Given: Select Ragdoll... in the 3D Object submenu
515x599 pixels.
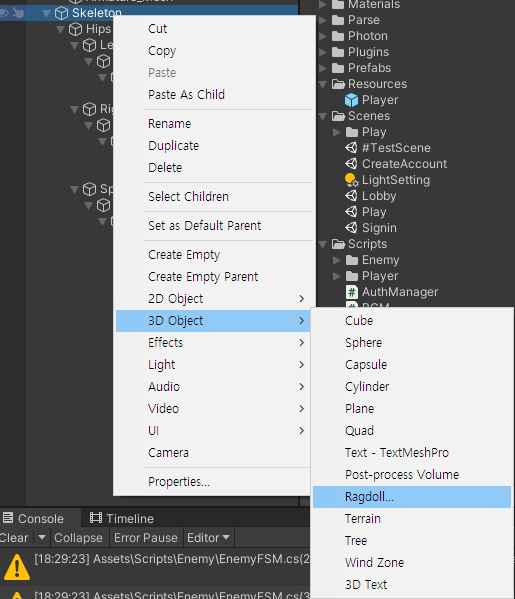Looking at the screenshot, I should tap(412, 497).
